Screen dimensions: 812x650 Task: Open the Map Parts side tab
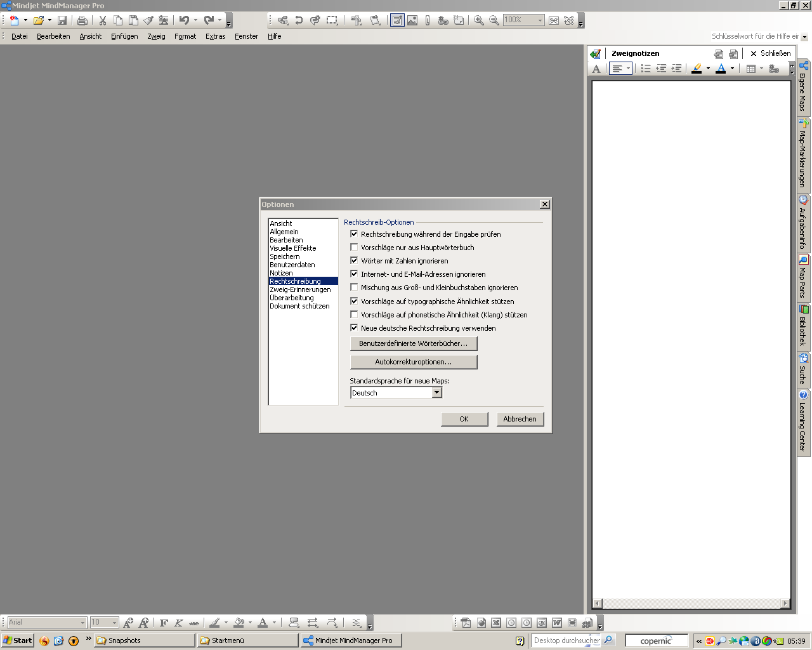pyautogui.click(x=803, y=277)
